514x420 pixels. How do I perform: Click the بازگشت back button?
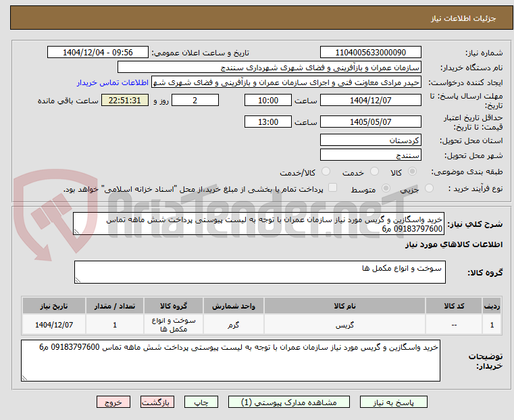(157, 402)
